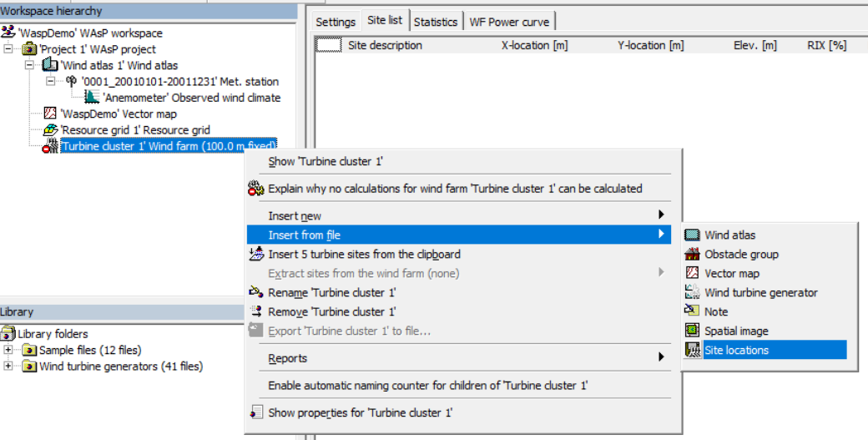This screenshot has height=440, width=868.
Task: Click the Vector map icon in submenu
Action: (x=692, y=274)
